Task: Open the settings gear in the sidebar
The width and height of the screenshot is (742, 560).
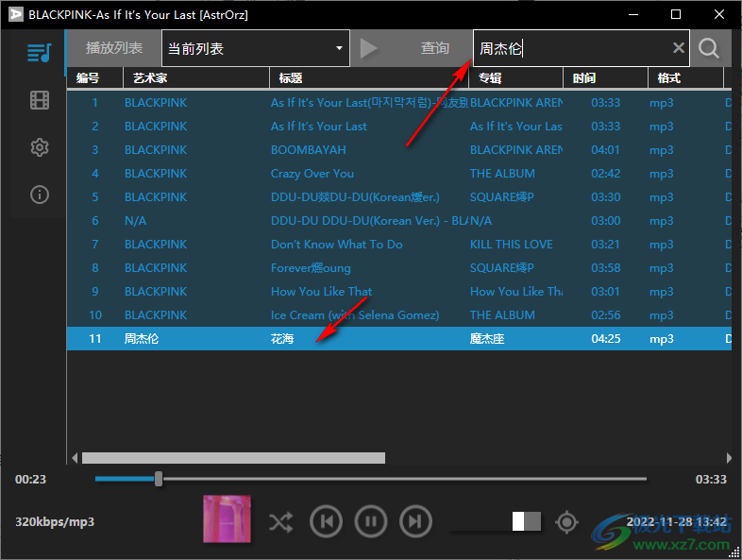Action: [x=40, y=147]
